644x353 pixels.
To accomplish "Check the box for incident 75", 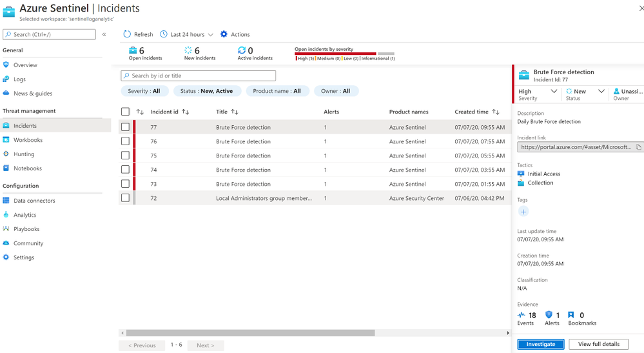I will 125,156.
